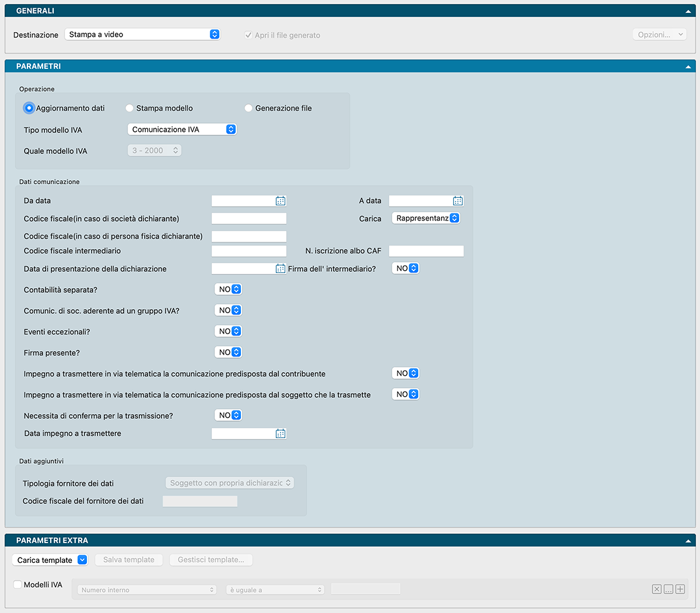The width and height of the screenshot is (700, 613).
Task: Select the Stampa modello radio button
Action: pos(129,108)
